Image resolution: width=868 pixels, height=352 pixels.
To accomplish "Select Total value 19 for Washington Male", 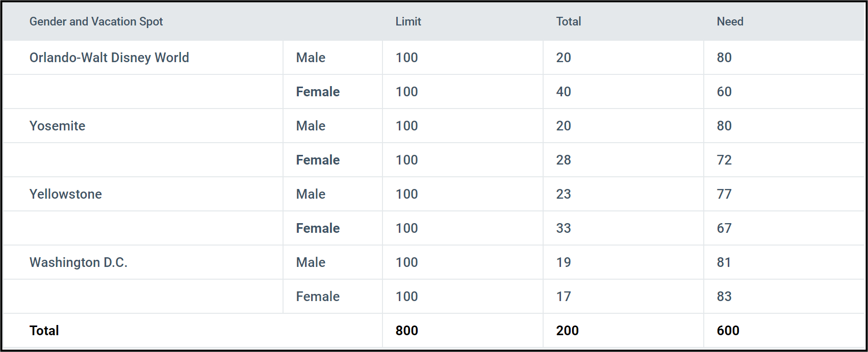I will pos(563,262).
